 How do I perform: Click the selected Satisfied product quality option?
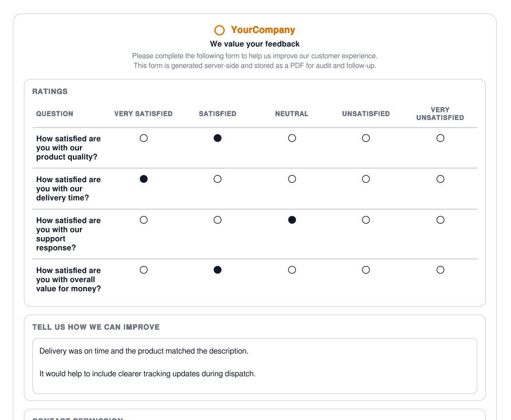point(218,138)
